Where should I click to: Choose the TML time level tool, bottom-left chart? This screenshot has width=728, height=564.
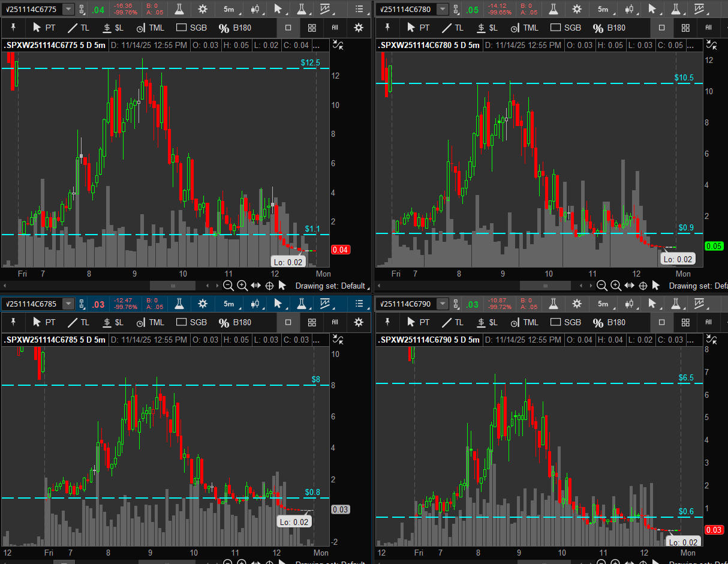pyautogui.click(x=150, y=322)
